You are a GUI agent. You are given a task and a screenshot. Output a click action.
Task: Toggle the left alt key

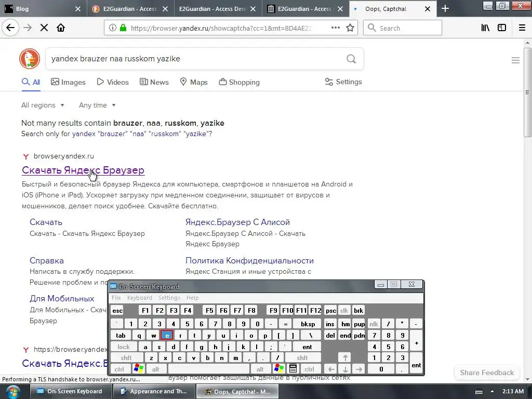point(155,369)
